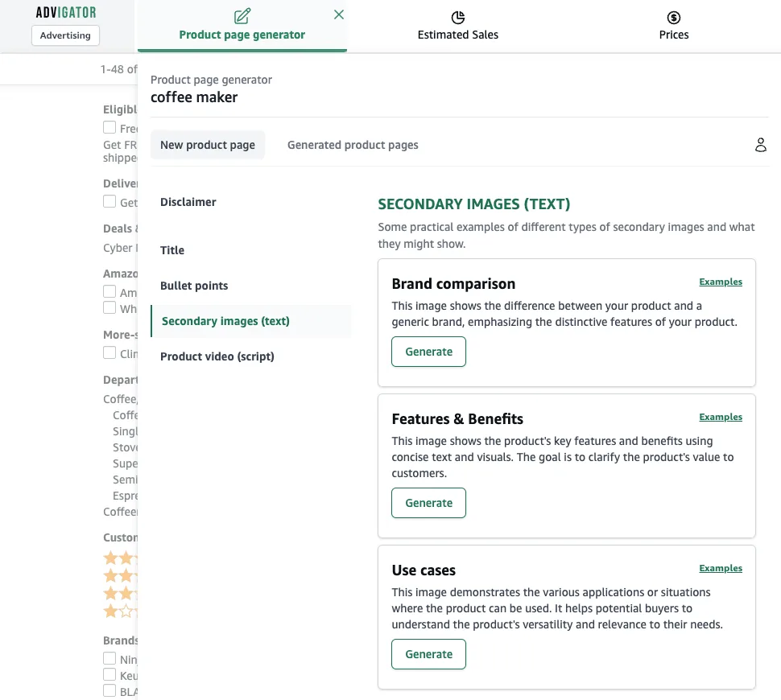Check the first Brands checkbox

pos(110,658)
